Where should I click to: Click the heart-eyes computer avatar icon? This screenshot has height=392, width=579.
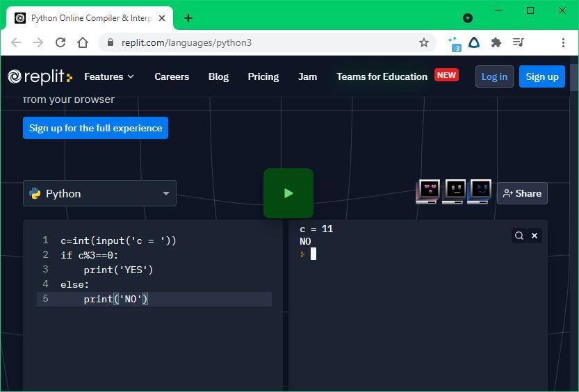pyautogui.click(x=428, y=191)
